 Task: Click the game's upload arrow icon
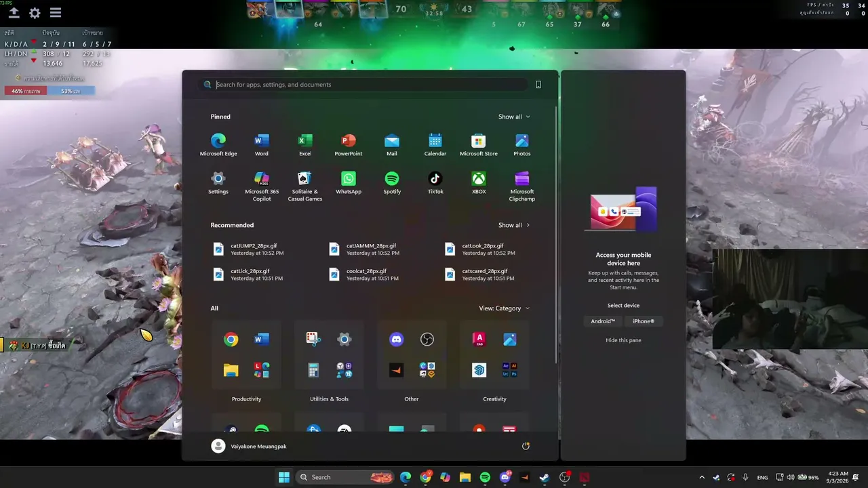tap(14, 13)
